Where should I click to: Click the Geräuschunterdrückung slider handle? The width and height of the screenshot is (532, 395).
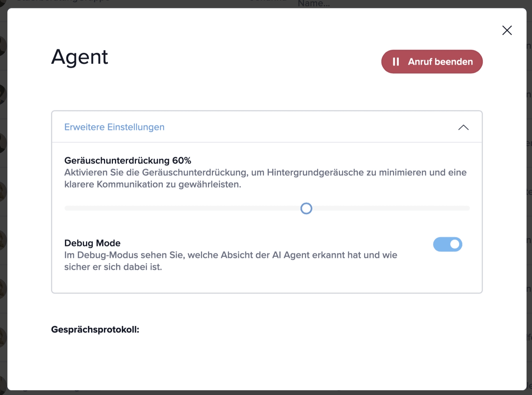coord(306,208)
